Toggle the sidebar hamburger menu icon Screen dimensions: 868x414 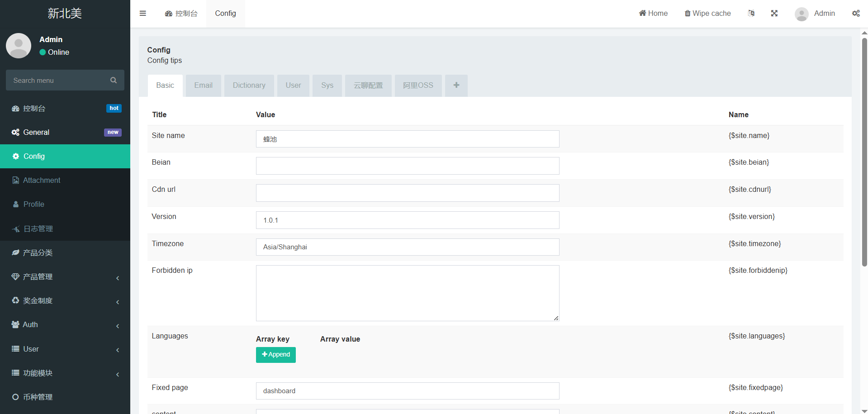(x=143, y=14)
